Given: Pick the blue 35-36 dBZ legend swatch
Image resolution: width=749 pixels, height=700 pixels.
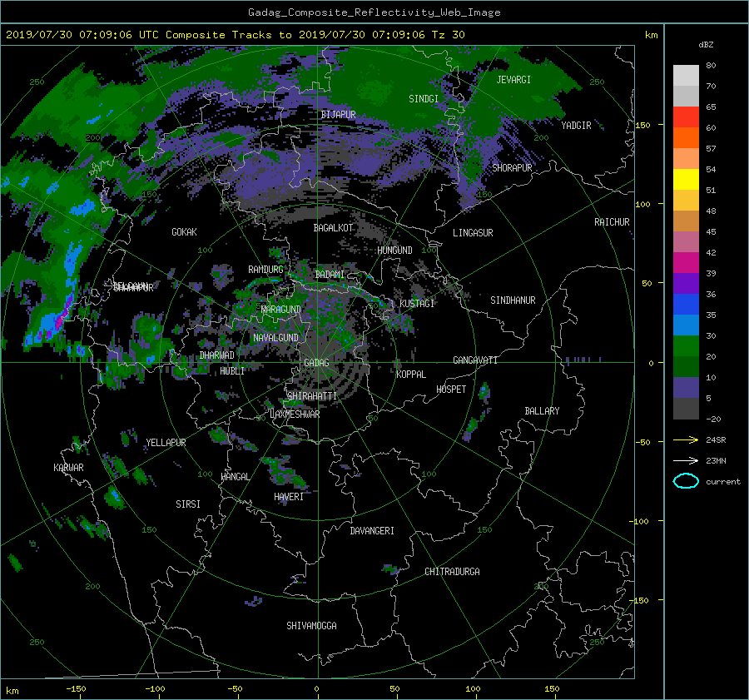Looking at the screenshot, I should pyautogui.click(x=686, y=305).
